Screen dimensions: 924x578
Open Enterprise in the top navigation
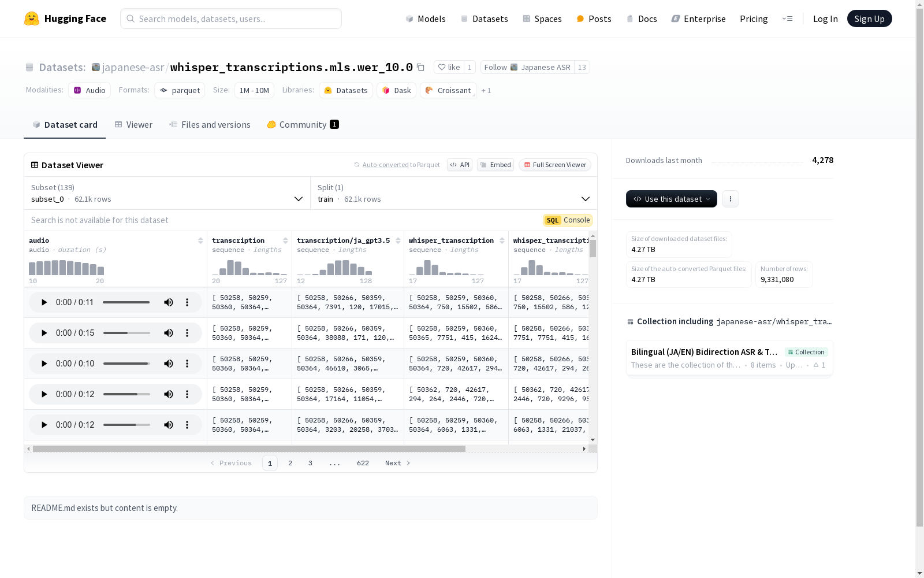pos(698,19)
